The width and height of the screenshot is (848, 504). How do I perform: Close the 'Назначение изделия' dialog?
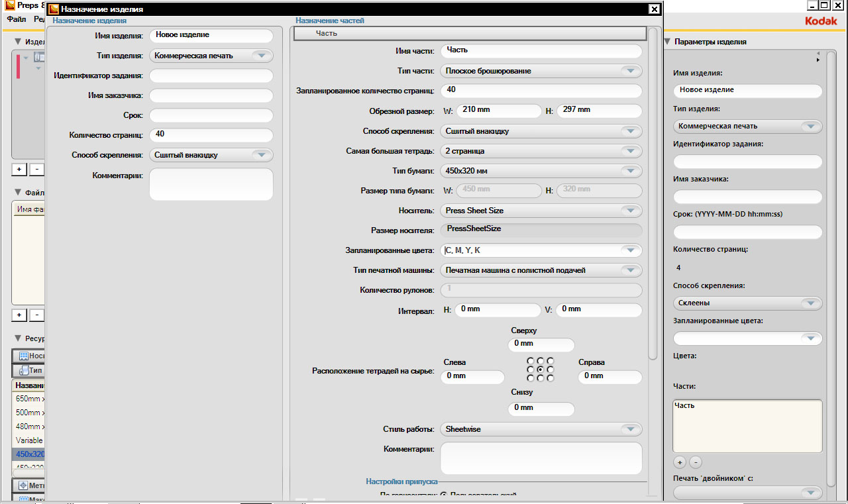(654, 9)
